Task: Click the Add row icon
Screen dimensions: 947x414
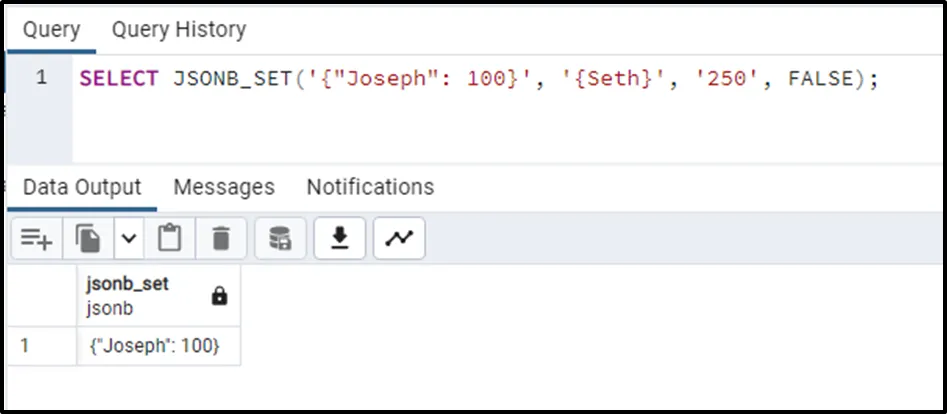Action: pos(37,238)
